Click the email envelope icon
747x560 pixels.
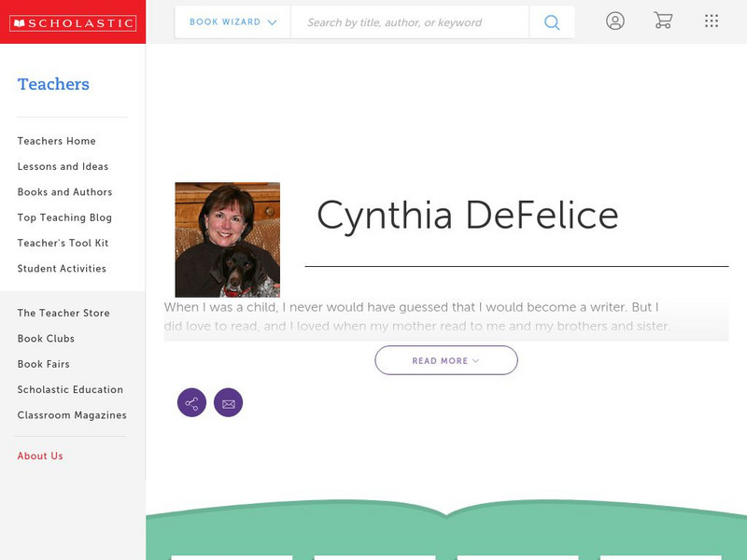[x=229, y=402]
